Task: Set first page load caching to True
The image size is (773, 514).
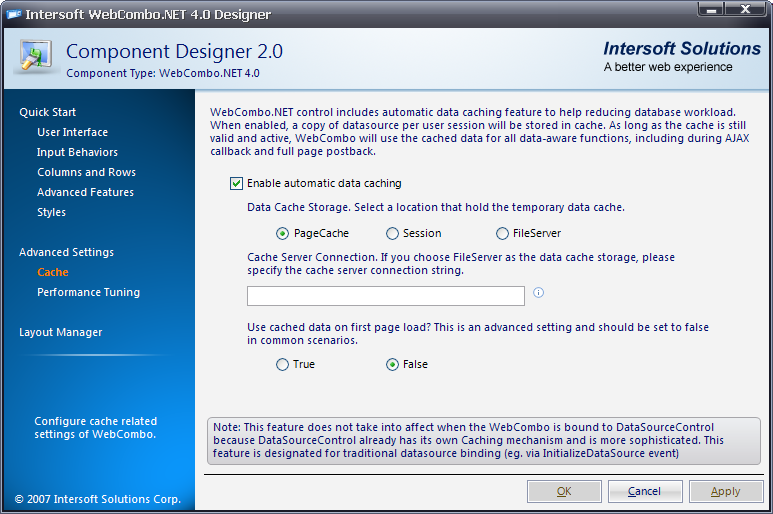Action: (283, 364)
